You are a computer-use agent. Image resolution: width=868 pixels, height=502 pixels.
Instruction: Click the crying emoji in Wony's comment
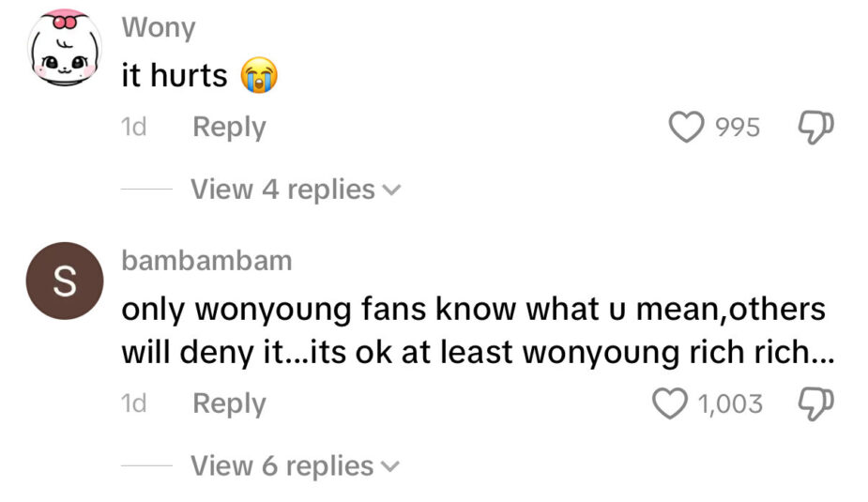[258, 75]
